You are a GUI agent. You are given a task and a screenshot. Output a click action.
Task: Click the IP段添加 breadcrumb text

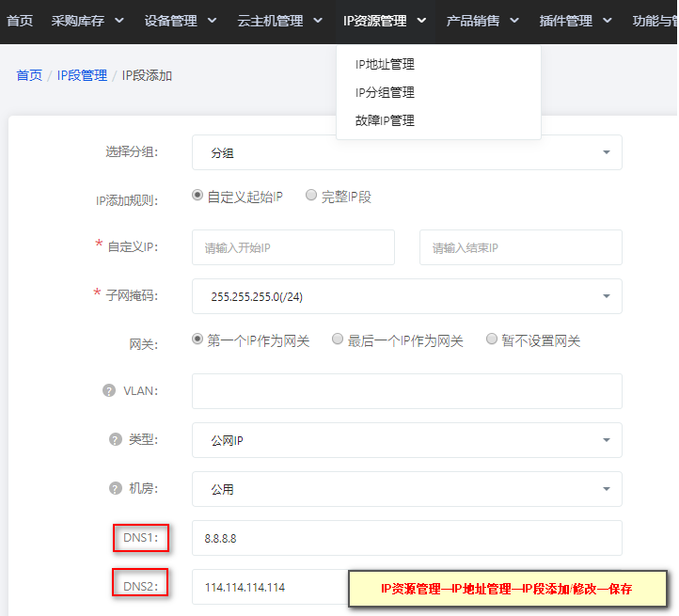[147, 75]
